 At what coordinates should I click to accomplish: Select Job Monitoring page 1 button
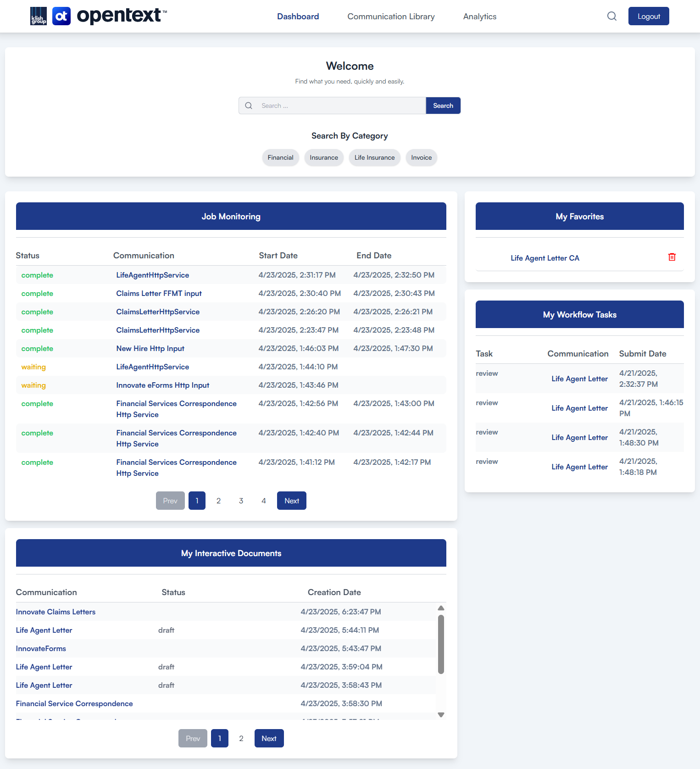(197, 501)
